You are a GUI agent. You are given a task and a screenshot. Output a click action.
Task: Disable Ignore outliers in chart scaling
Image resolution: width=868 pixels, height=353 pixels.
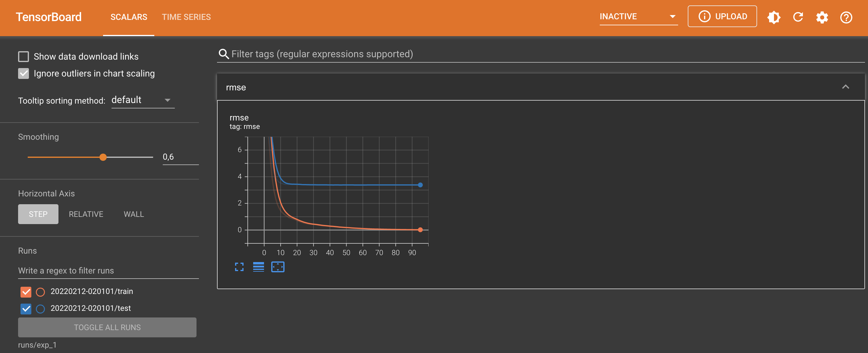[x=23, y=73]
